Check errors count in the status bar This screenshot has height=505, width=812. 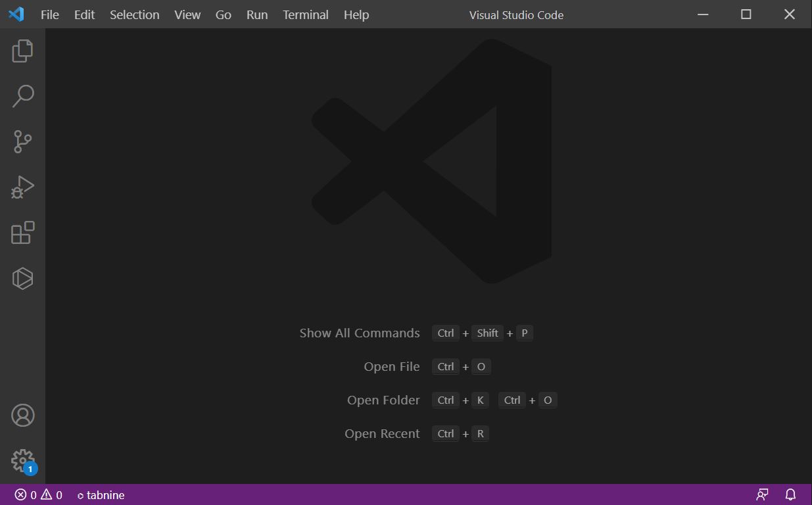pyautogui.click(x=27, y=494)
